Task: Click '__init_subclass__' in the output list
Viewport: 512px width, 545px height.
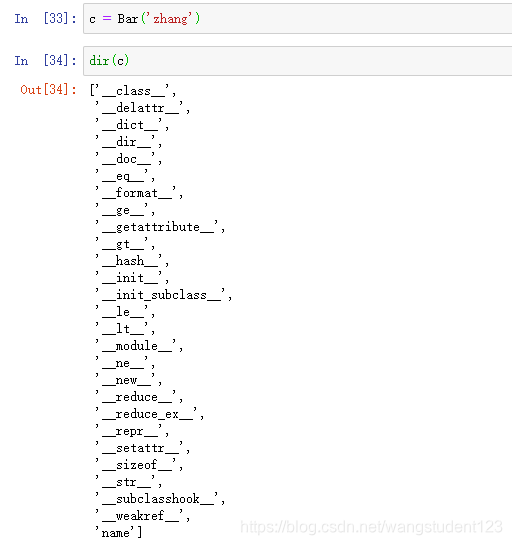Action: [160, 295]
